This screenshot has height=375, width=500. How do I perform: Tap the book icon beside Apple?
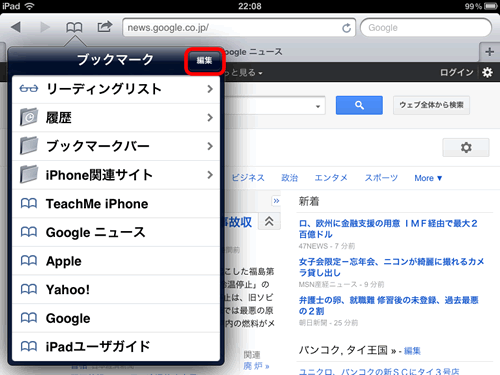29,261
